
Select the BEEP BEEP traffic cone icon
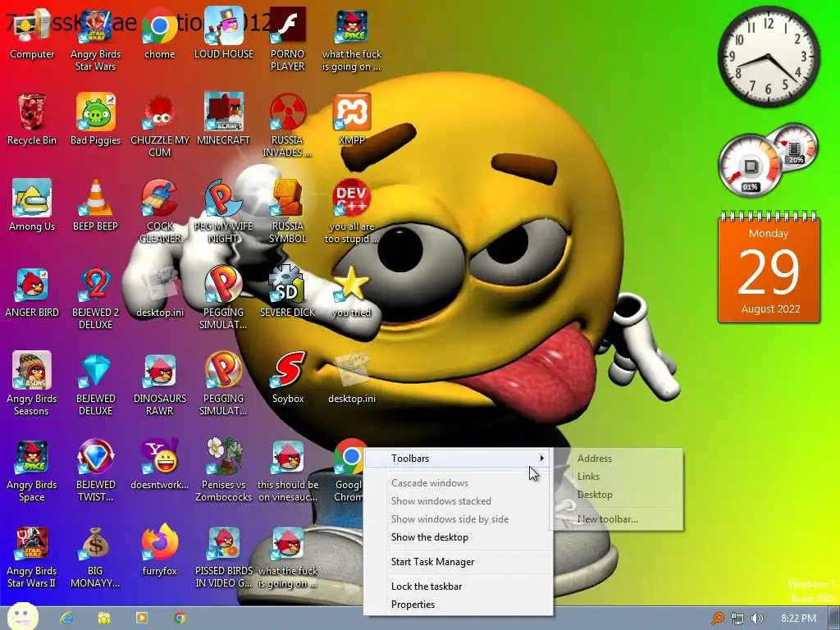[x=95, y=205]
